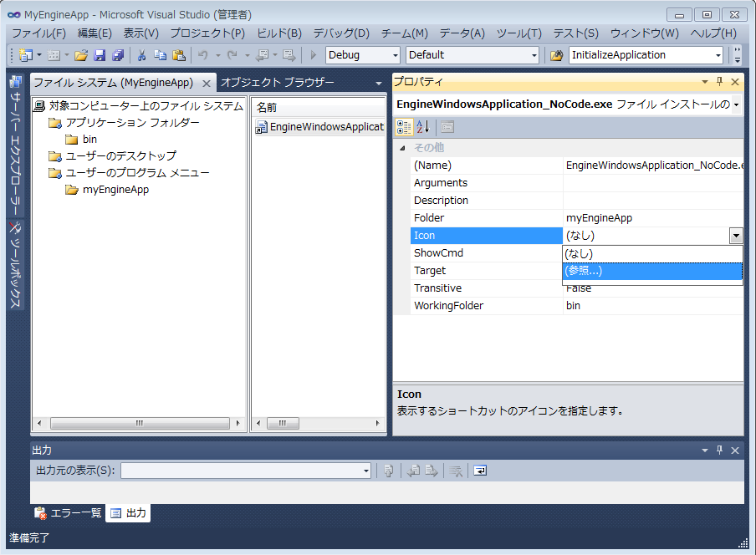756x555 pixels.
Task: Open the 編集(E) menu
Action: (94, 33)
